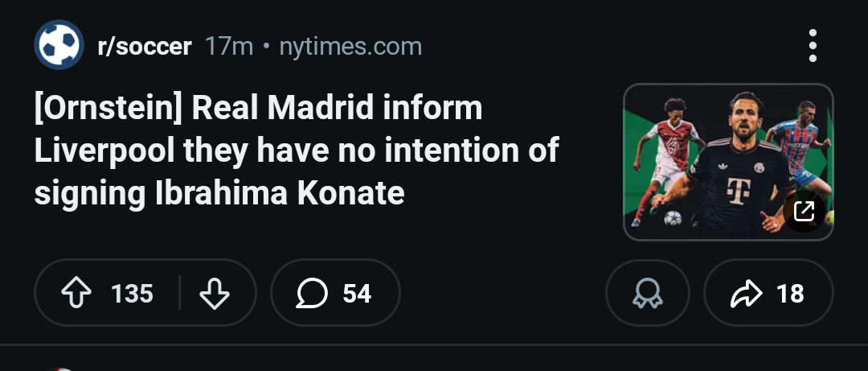Click the 17m post timestamp
868x371 pixels.
[229, 47]
